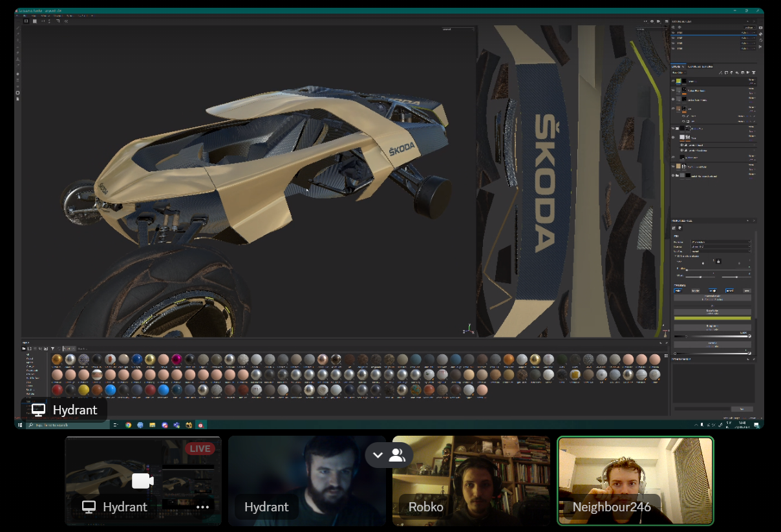
Task: Open the UV Wrap dropdown in Fill properties
Action: (721, 251)
